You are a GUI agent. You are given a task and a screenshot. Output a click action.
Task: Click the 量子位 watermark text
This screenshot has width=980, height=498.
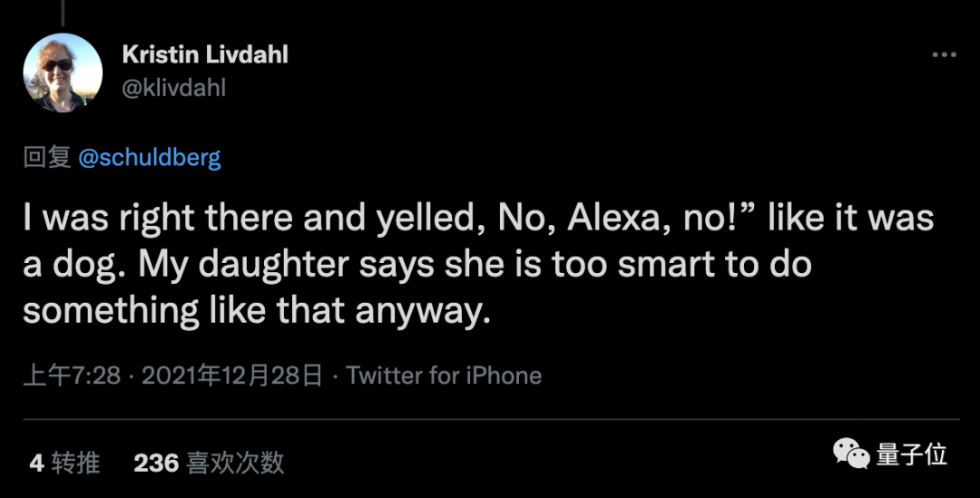coord(912,454)
